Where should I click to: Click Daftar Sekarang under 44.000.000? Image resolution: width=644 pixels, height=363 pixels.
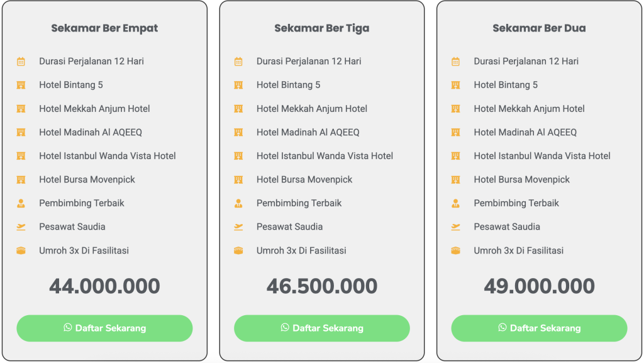click(x=105, y=328)
